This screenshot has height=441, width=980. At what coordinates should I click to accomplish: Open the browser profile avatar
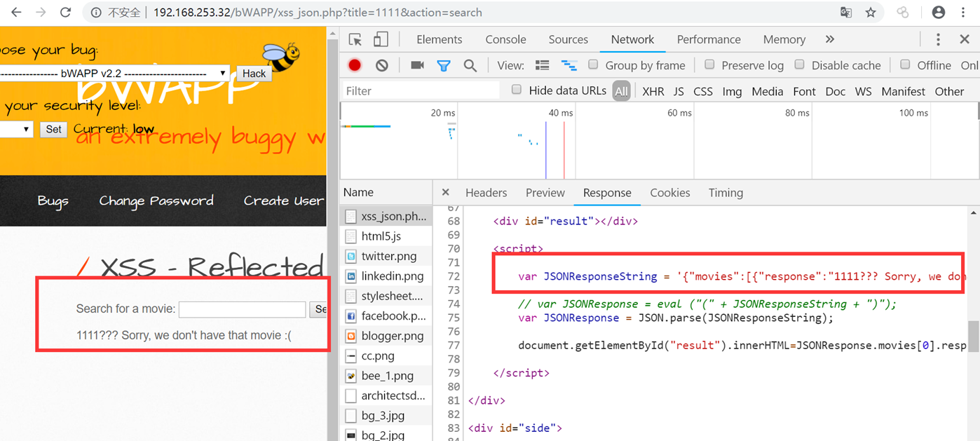(x=938, y=13)
